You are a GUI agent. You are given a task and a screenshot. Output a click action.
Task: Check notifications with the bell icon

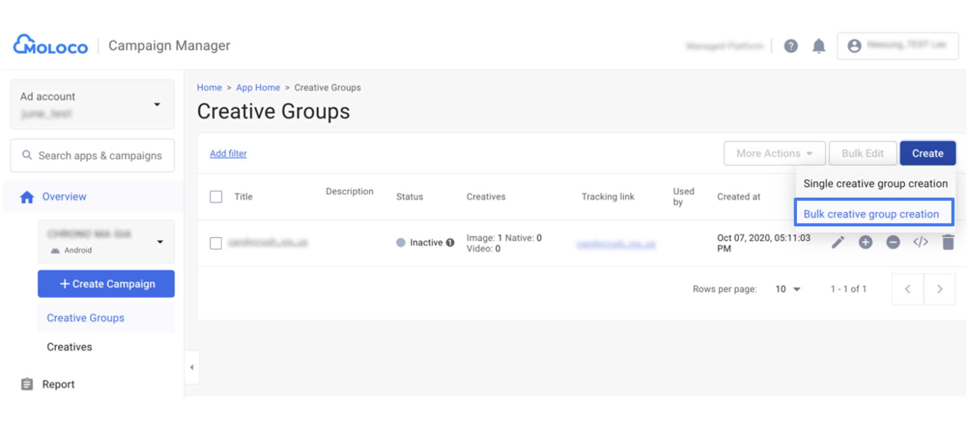click(x=819, y=45)
